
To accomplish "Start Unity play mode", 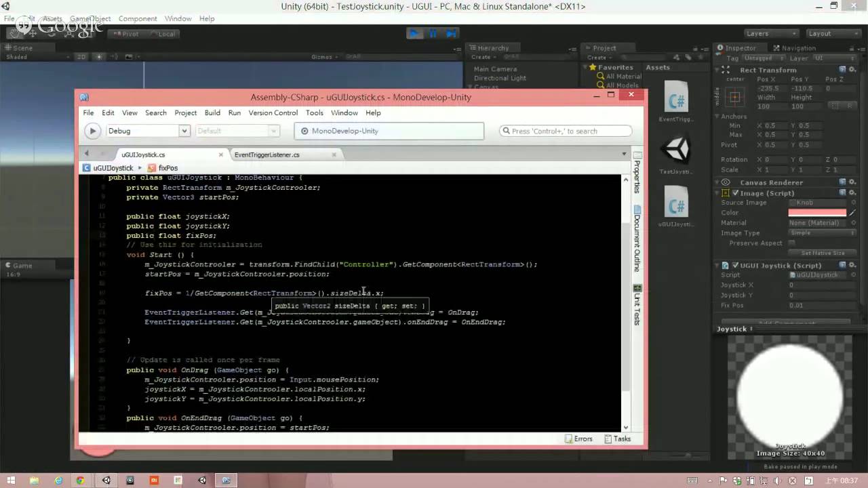I will [414, 33].
